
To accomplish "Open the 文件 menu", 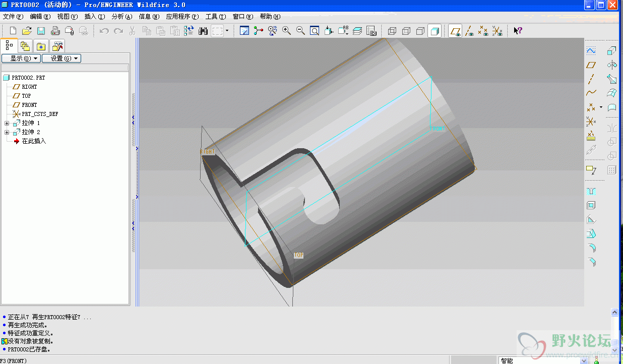I will tap(13, 17).
